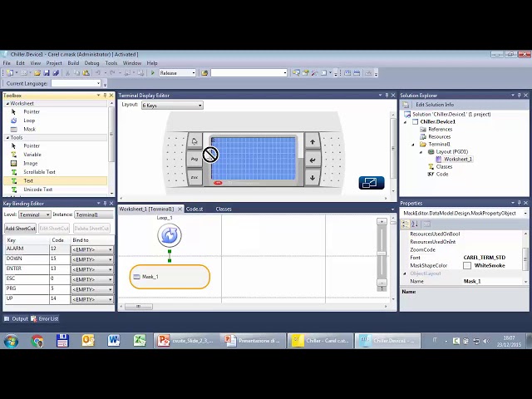Open Chrome from the taskbar
Image resolution: width=532 pixels, height=399 pixels.
tap(37, 341)
